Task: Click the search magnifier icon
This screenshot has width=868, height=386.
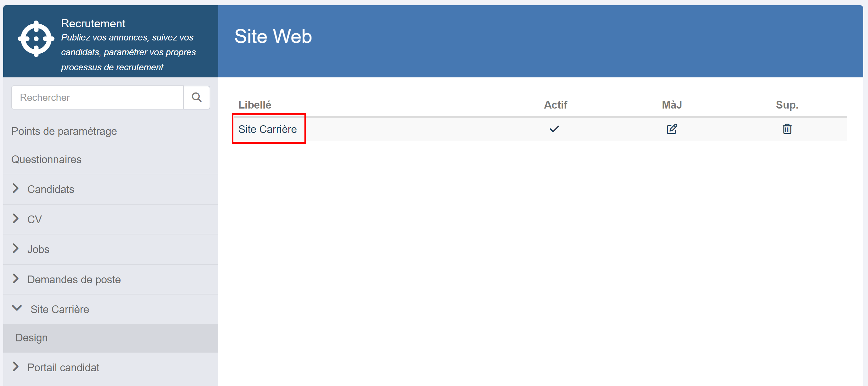Action: coord(196,98)
